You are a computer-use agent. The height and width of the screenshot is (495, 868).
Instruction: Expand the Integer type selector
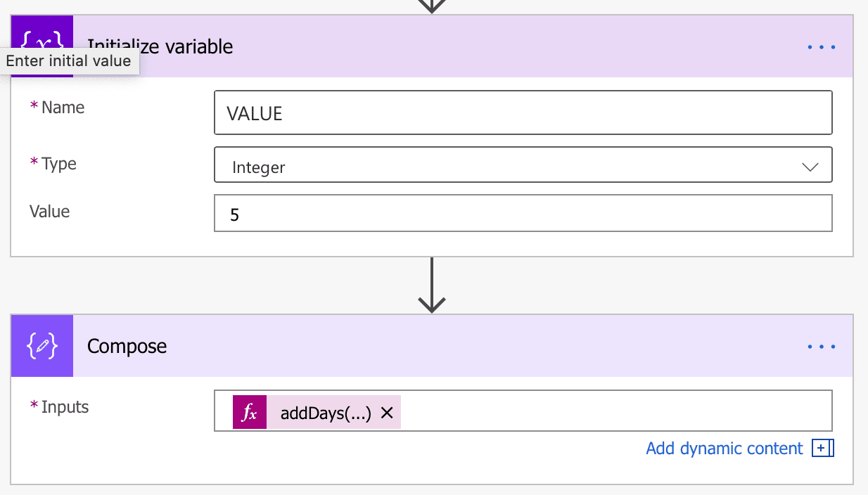(810, 167)
